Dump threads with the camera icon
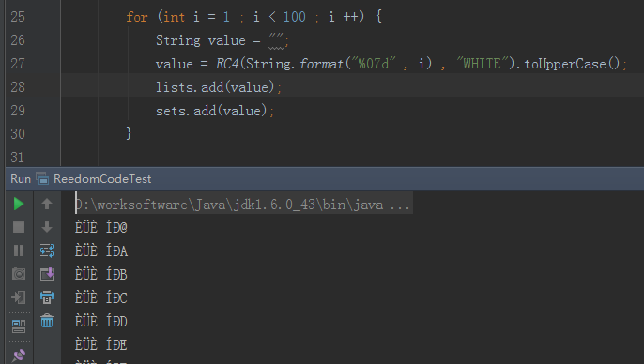This screenshot has height=364, width=644. pos(19,274)
